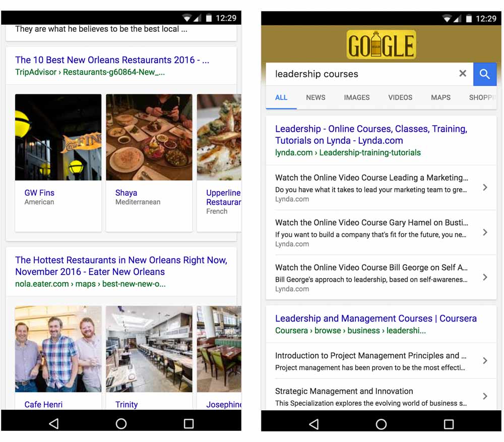
Task: Open the Josephine restaurant link
Action: coord(224,404)
